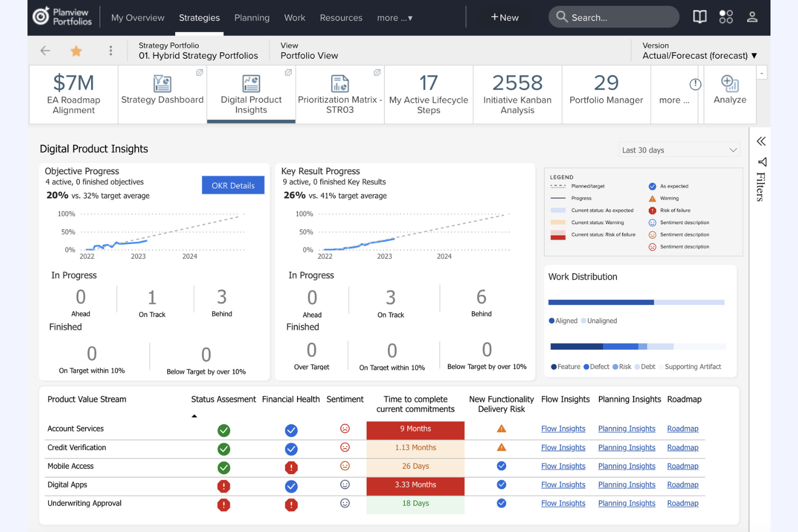Open the Version Actual/Forecast dropdown

(x=699, y=56)
